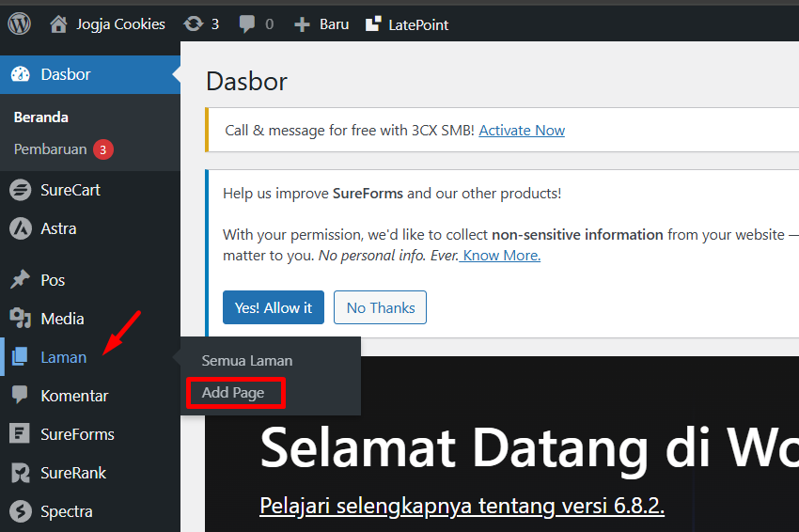Image resolution: width=799 pixels, height=532 pixels.
Task: Click the Yes! Allow it button
Action: (x=274, y=307)
